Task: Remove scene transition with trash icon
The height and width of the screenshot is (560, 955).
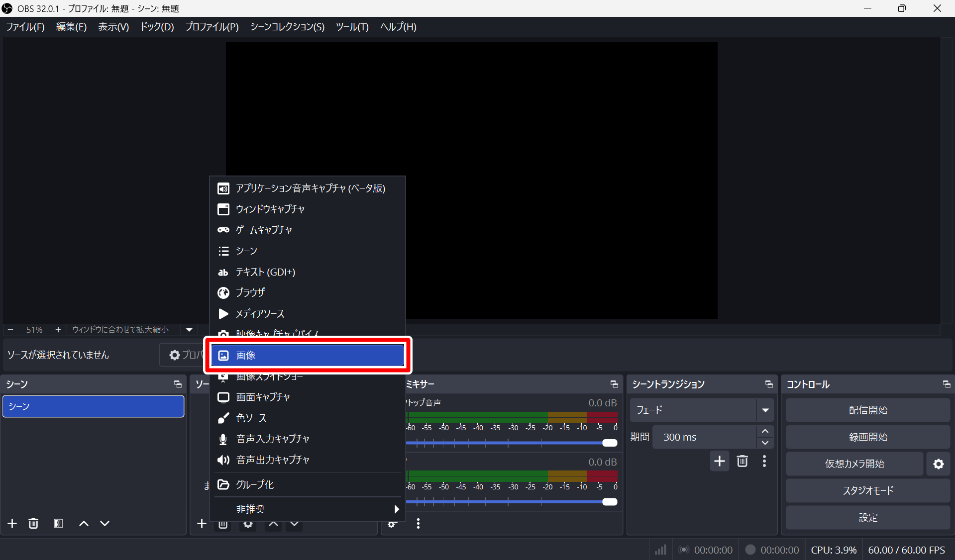Action: pyautogui.click(x=742, y=461)
